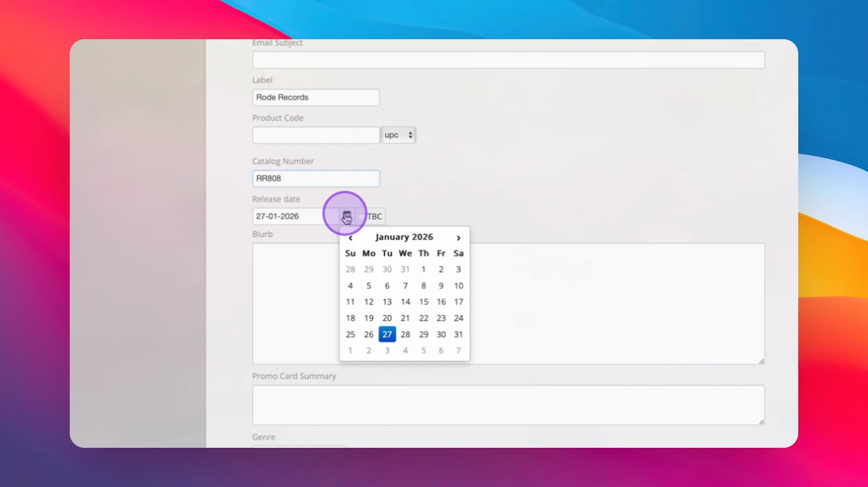Open the release date calendar icon
Image resolution: width=868 pixels, height=487 pixels.
coord(347,217)
